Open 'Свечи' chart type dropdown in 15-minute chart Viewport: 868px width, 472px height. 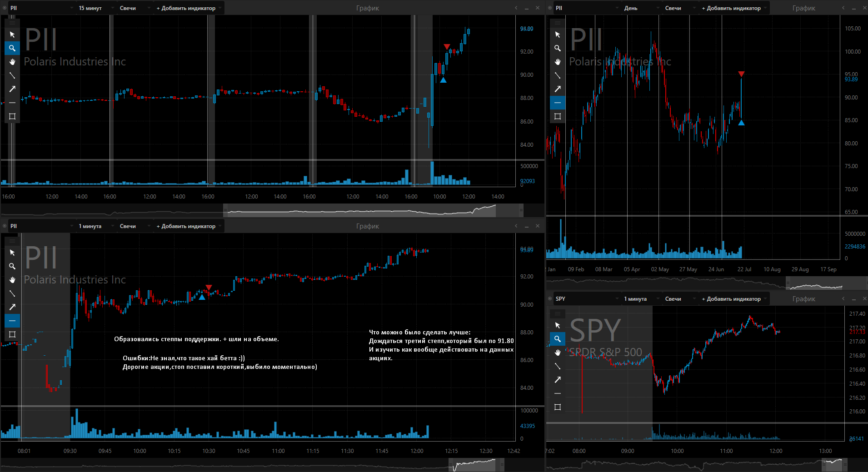click(135, 8)
